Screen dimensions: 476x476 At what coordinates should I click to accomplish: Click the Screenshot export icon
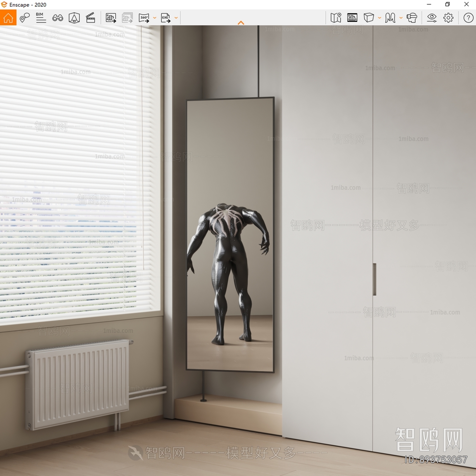click(111, 18)
